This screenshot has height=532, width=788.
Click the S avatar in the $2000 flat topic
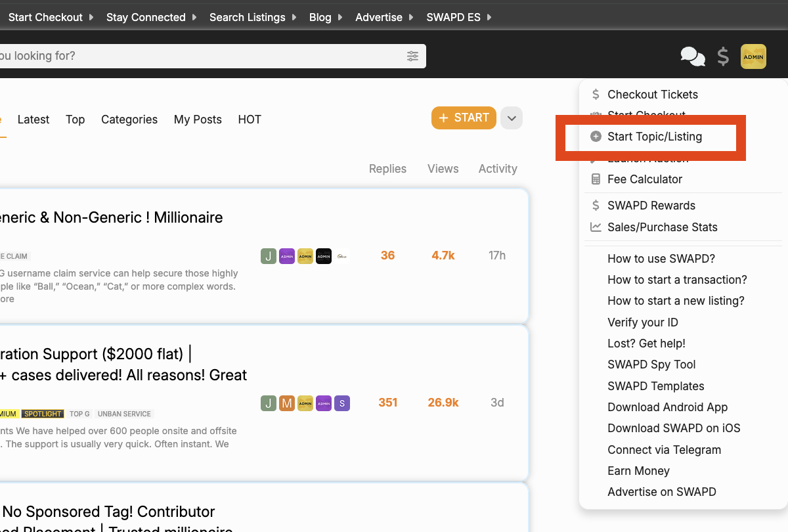point(341,403)
